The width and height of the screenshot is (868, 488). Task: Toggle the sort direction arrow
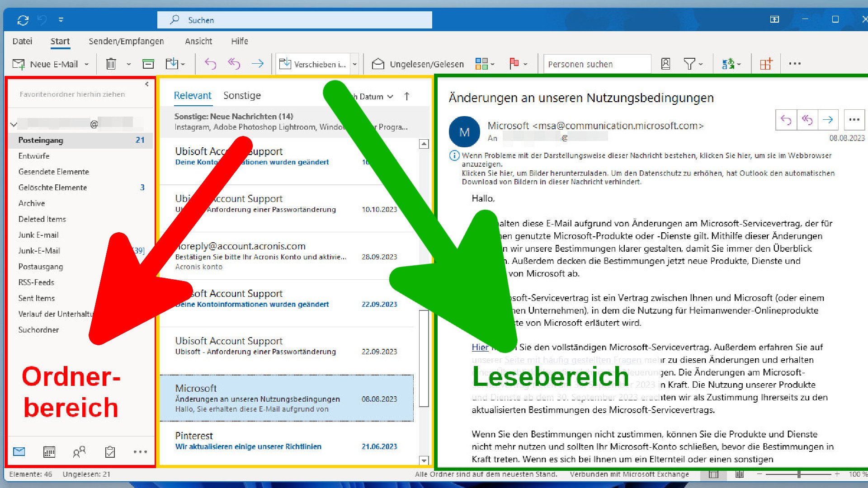[407, 96]
